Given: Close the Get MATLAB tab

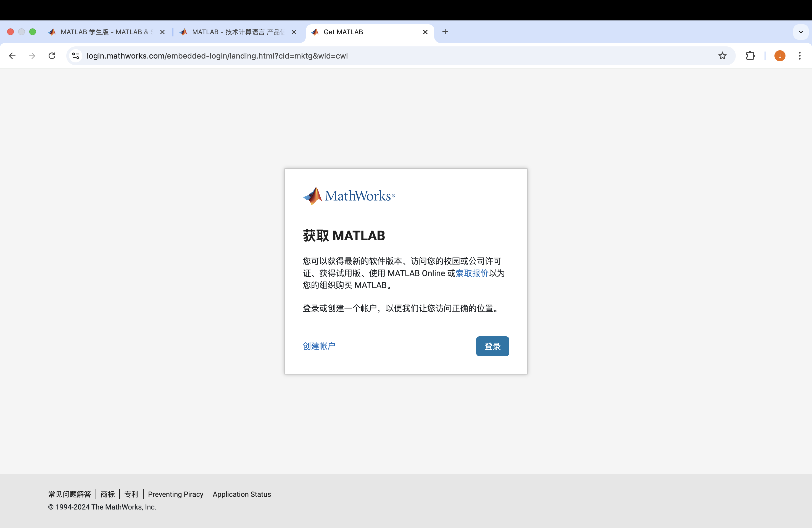Looking at the screenshot, I should click(425, 32).
